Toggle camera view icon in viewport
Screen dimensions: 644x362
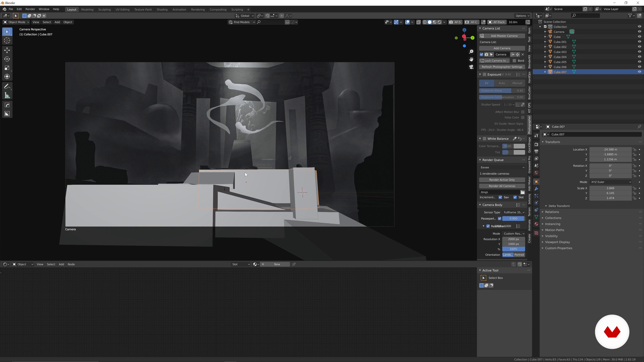(x=471, y=67)
